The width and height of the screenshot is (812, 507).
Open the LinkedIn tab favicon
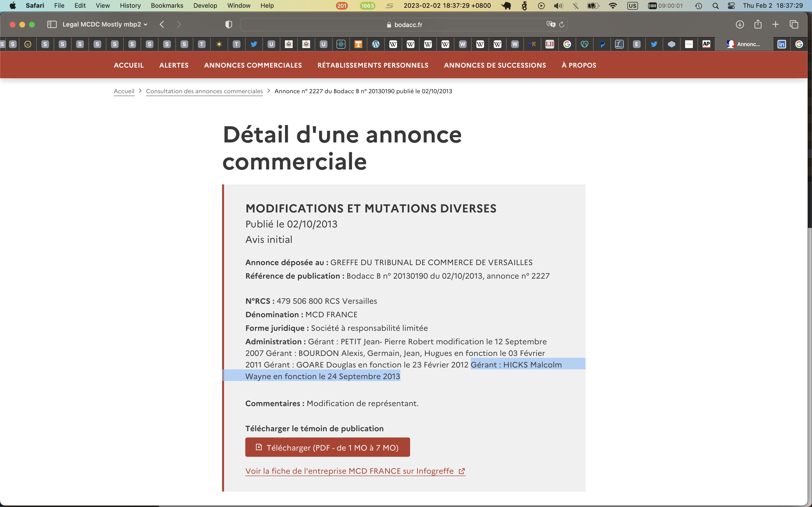click(782, 44)
